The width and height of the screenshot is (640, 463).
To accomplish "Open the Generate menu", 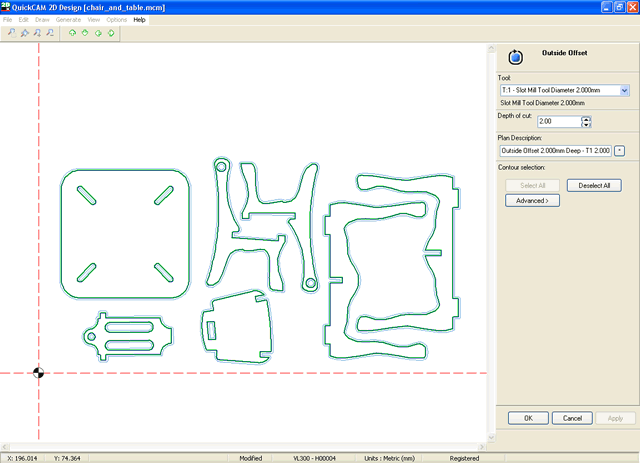I will coord(68,20).
